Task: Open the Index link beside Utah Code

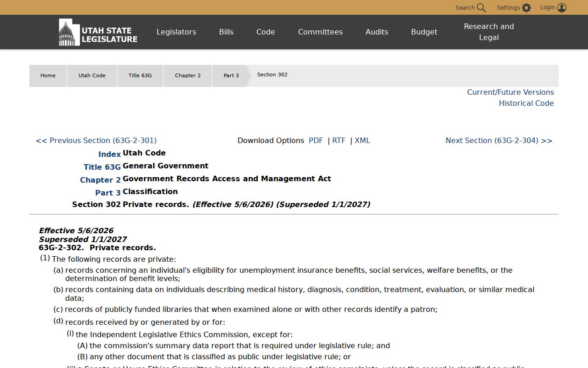Action: point(109,154)
